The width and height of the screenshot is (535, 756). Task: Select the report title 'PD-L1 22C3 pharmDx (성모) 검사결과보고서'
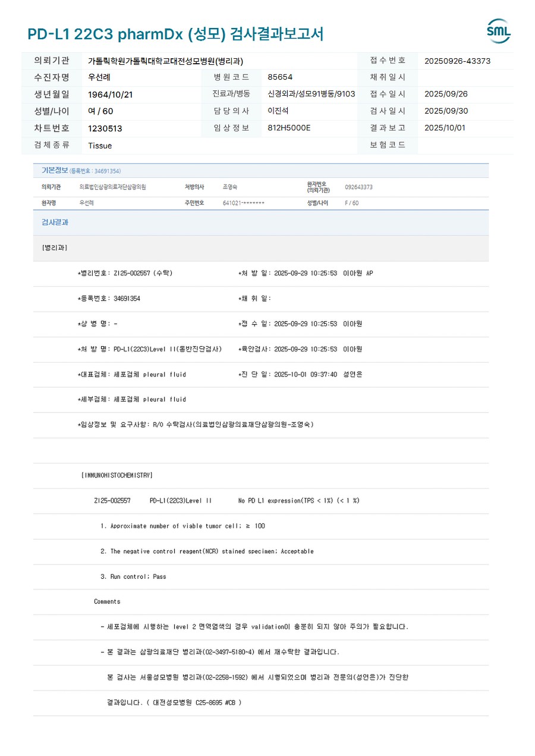tap(175, 34)
